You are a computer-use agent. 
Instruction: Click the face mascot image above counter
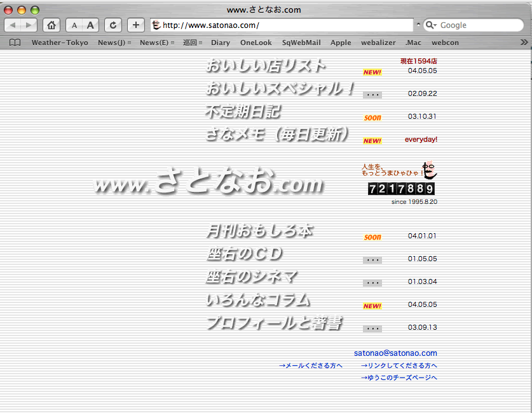point(430,170)
